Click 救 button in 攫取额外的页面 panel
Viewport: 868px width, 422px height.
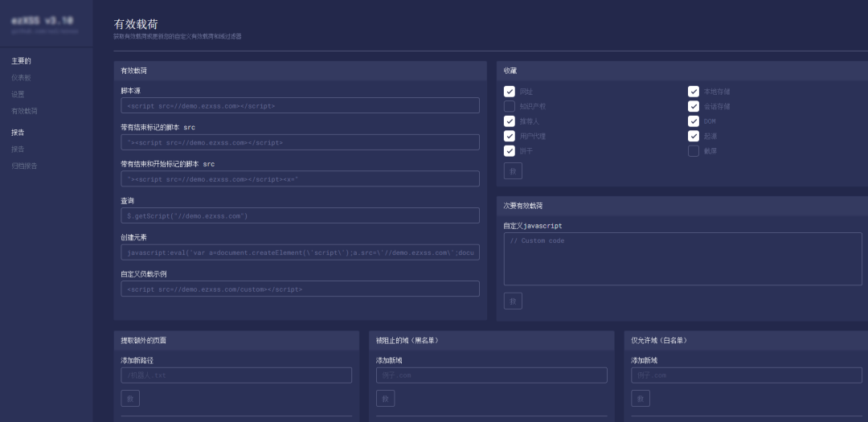[x=130, y=399]
